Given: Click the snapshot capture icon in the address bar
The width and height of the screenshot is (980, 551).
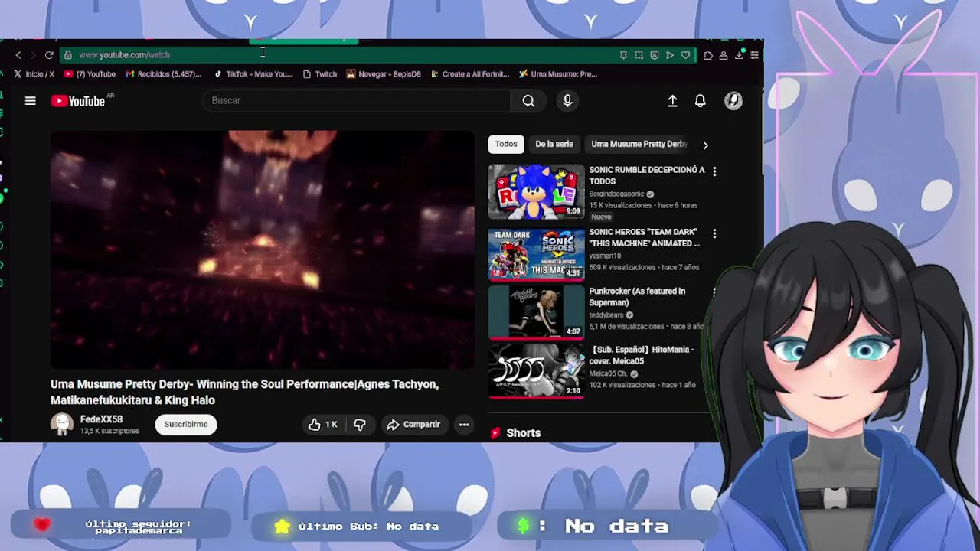Looking at the screenshot, I should tap(639, 55).
